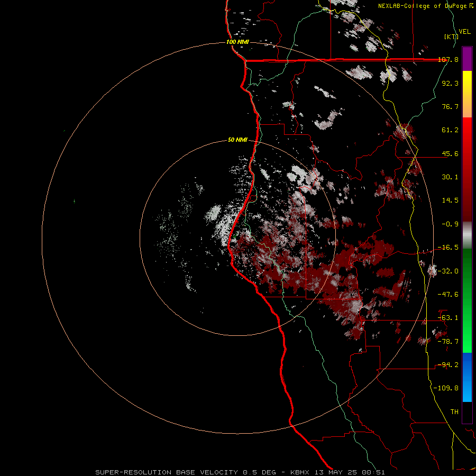Pick the purple segment of the color bar
Viewport: 476px width, 476px height.
coord(467,59)
